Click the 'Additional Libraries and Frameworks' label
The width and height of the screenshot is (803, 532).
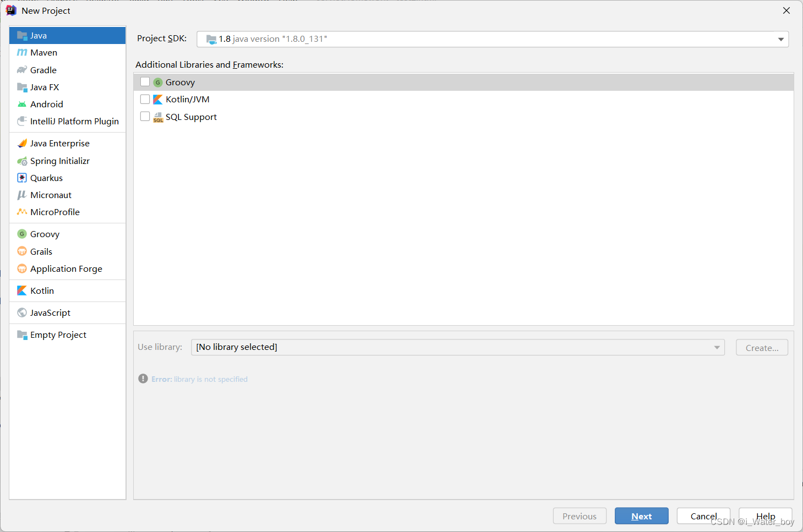(209, 64)
